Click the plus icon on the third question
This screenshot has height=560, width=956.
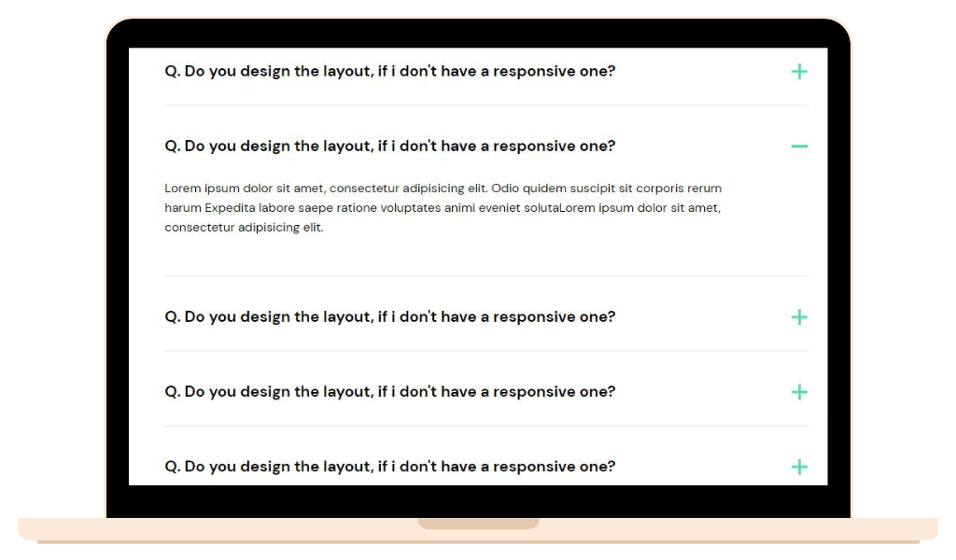(798, 317)
